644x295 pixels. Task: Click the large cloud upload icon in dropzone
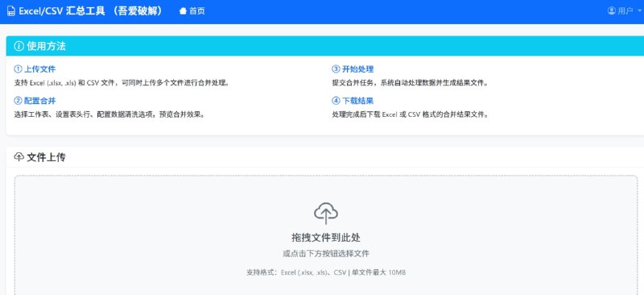coord(326,213)
